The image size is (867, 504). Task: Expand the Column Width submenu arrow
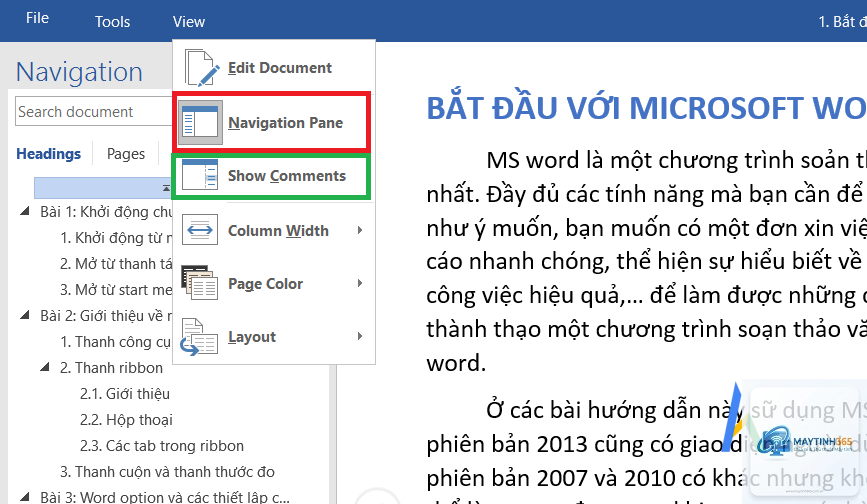point(360,230)
